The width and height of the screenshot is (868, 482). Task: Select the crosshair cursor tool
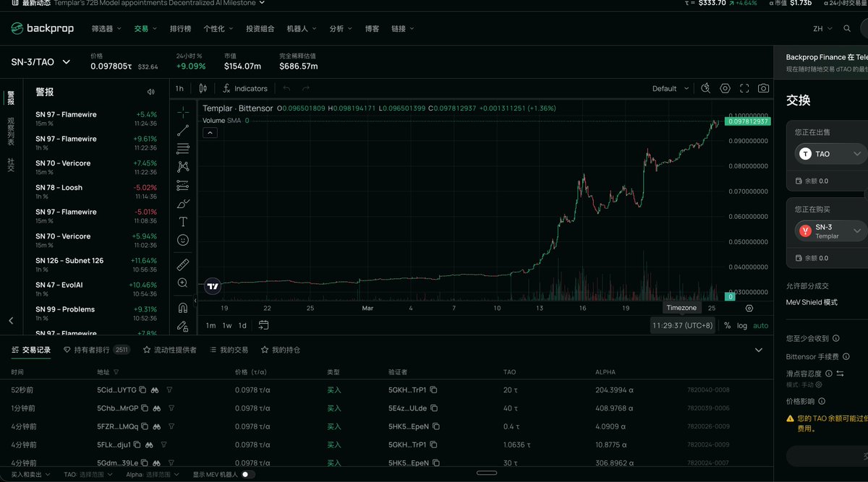(183, 112)
